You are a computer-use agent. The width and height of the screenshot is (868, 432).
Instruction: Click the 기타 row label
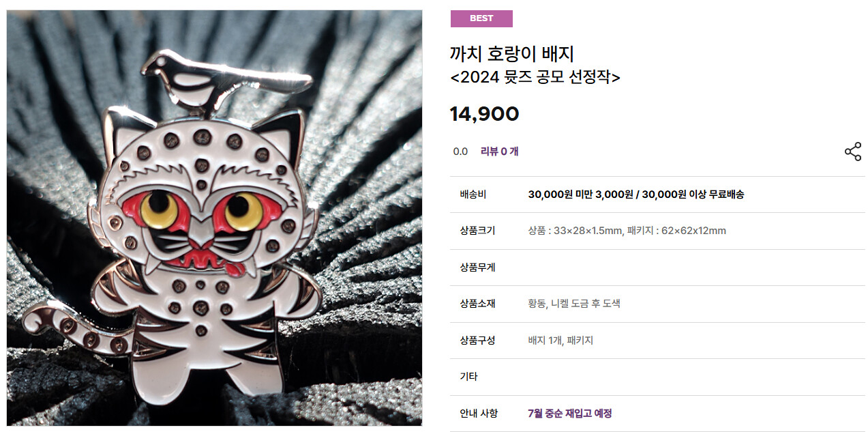tap(469, 377)
